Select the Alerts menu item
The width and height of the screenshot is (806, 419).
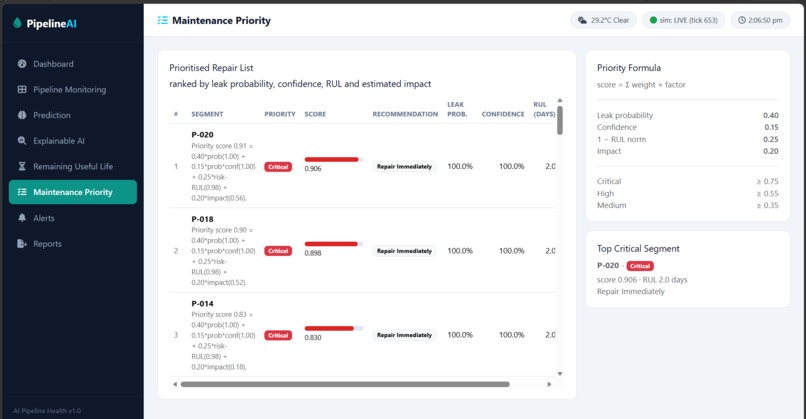[72, 218]
